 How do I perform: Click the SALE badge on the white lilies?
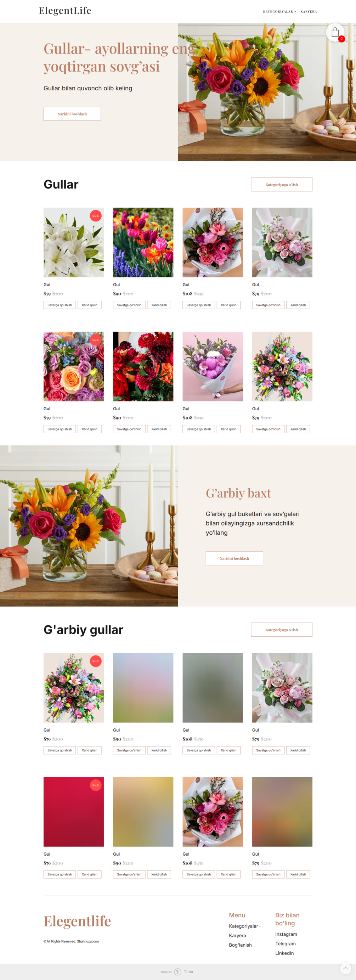click(x=96, y=216)
